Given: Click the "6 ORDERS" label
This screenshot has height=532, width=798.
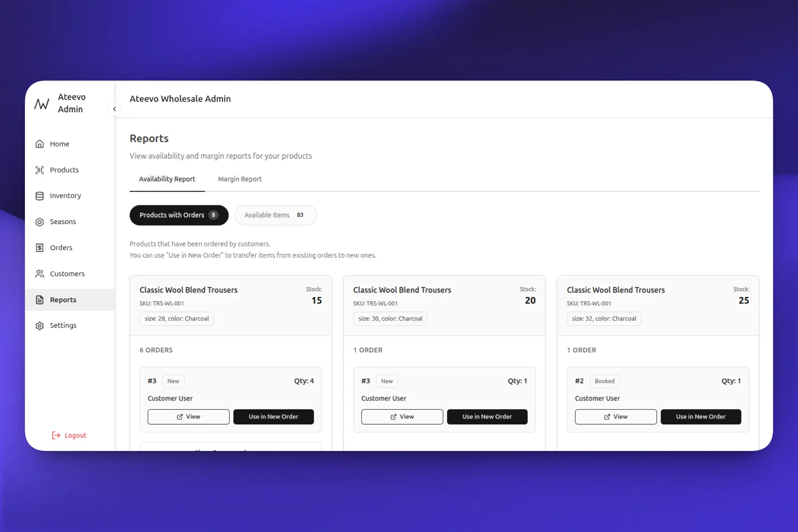Looking at the screenshot, I should [156, 350].
